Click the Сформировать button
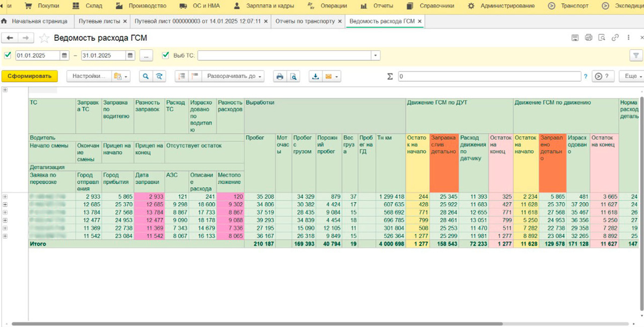 click(29, 76)
